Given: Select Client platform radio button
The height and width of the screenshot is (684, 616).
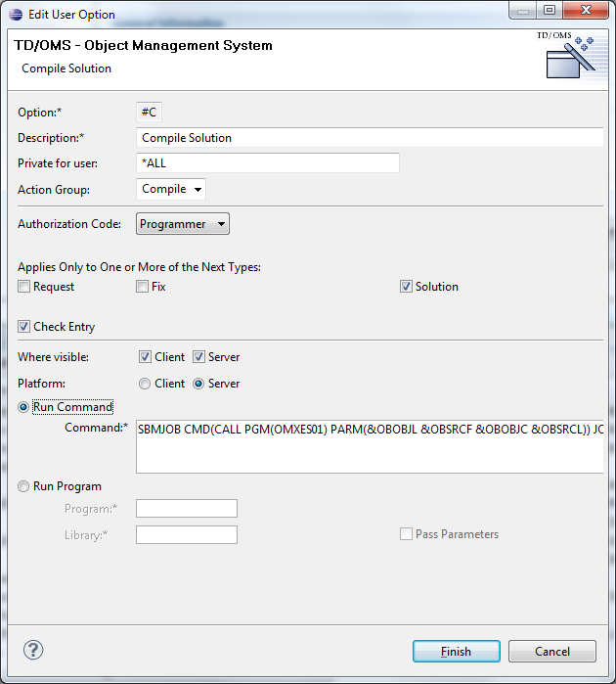Looking at the screenshot, I should [x=145, y=384].
